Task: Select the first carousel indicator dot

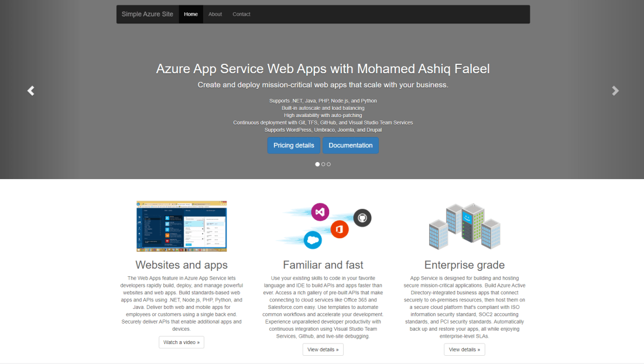Action: pos(317,164)
